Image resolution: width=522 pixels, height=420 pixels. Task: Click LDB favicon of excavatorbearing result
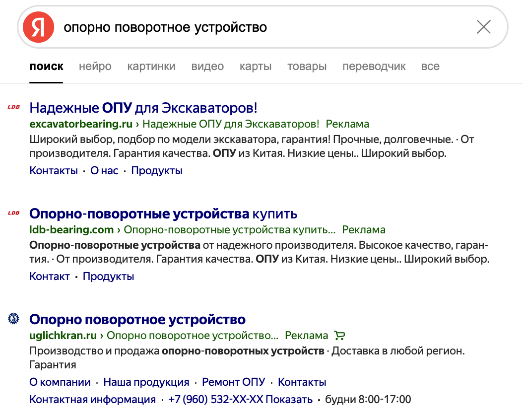point(14,107)
